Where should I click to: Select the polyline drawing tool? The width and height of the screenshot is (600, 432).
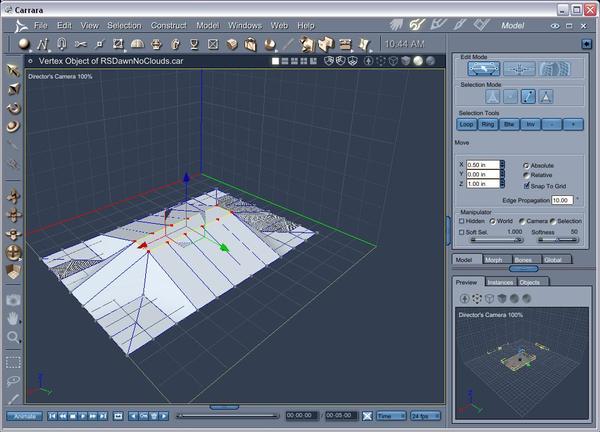[42, 44]
